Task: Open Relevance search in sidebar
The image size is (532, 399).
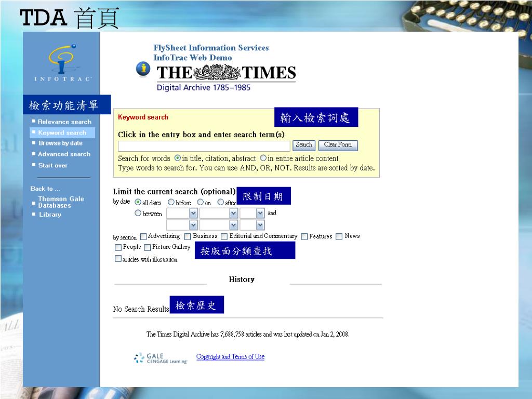Action: click(64, 122)
